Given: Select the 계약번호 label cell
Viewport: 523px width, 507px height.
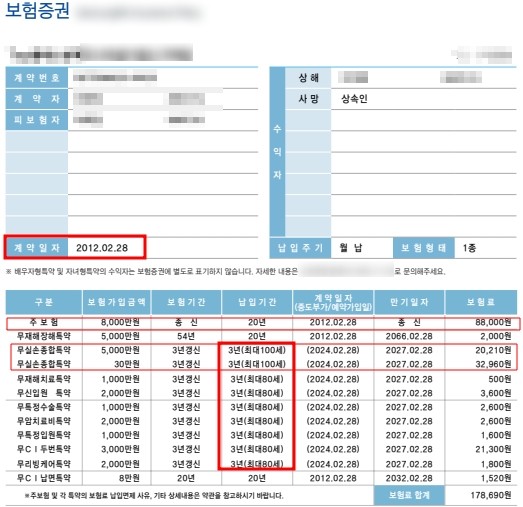Looking at the screenshot, I should click(x=37, y=78).
